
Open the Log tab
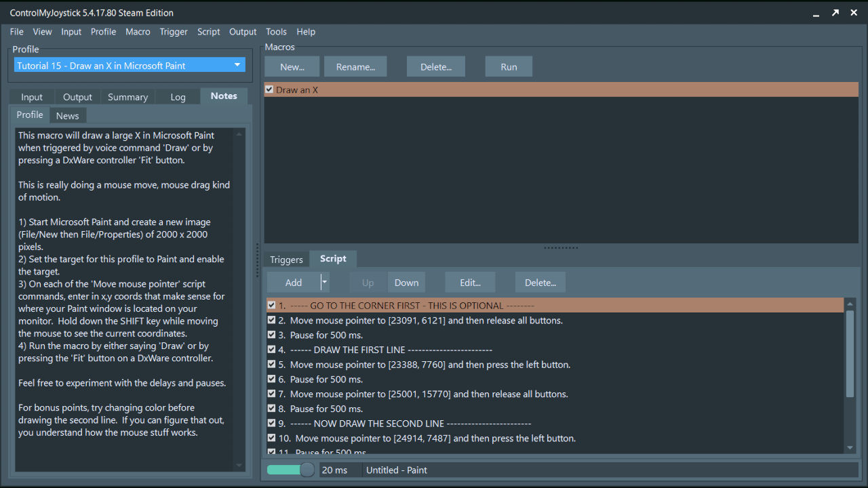177,96
